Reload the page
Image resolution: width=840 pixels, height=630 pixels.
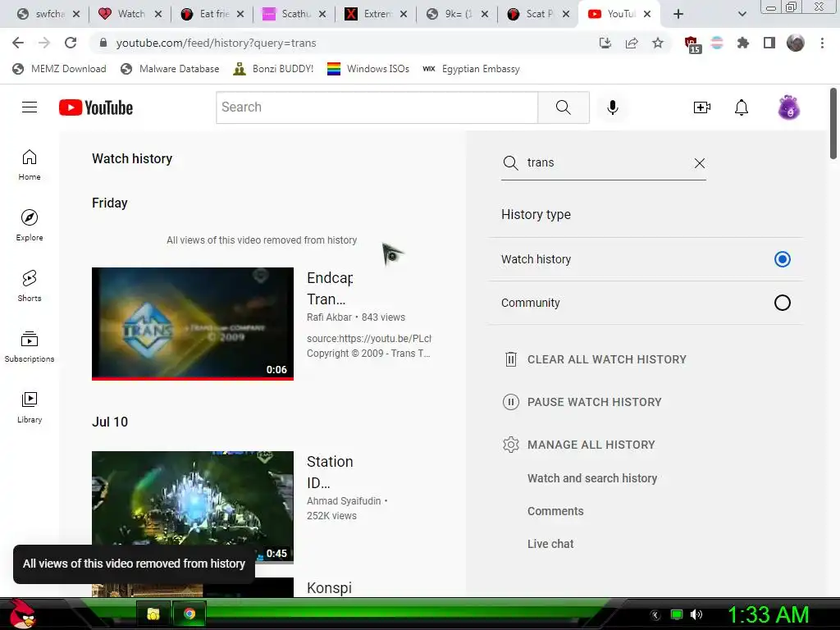pos(71,43)
